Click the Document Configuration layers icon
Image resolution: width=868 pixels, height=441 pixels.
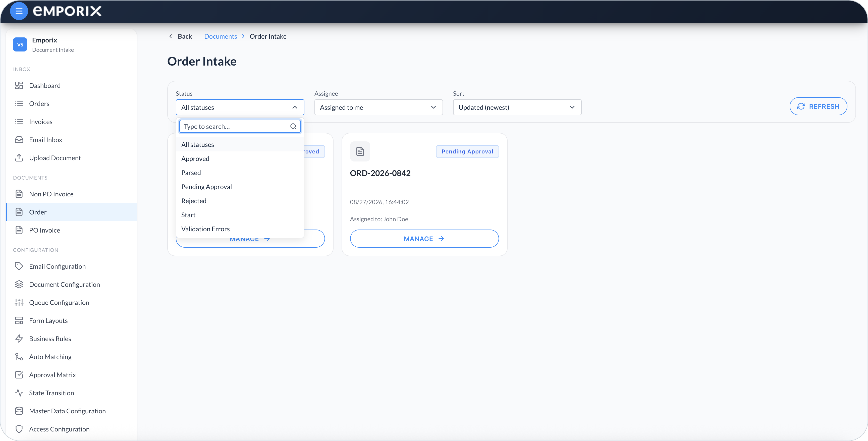point(19,284)
